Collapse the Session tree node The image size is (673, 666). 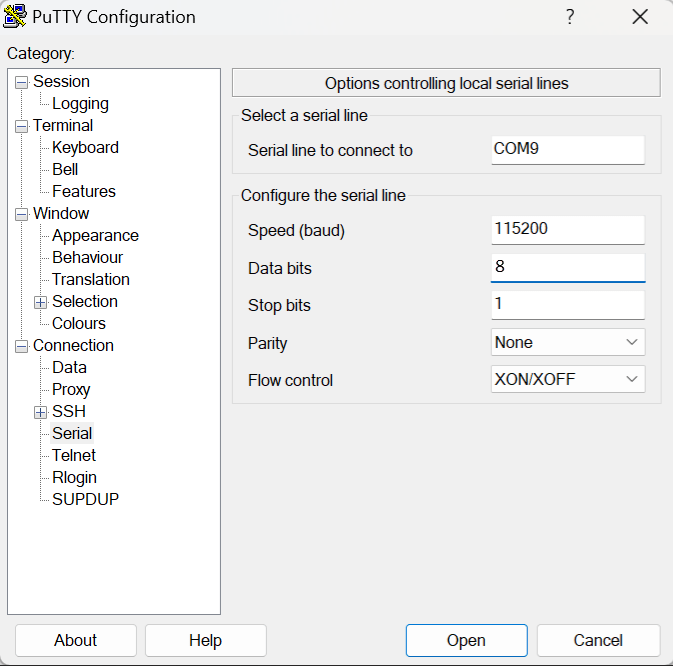pos(21,82)
